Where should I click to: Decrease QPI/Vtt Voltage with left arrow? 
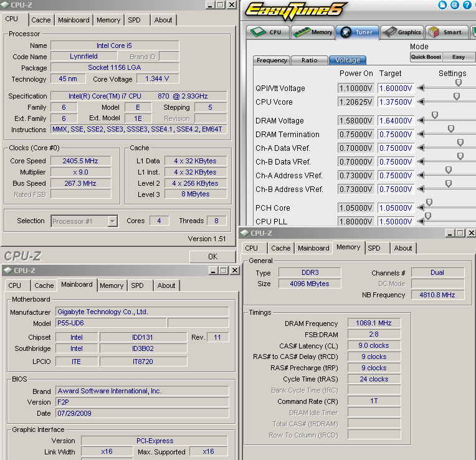pos(421,88)
